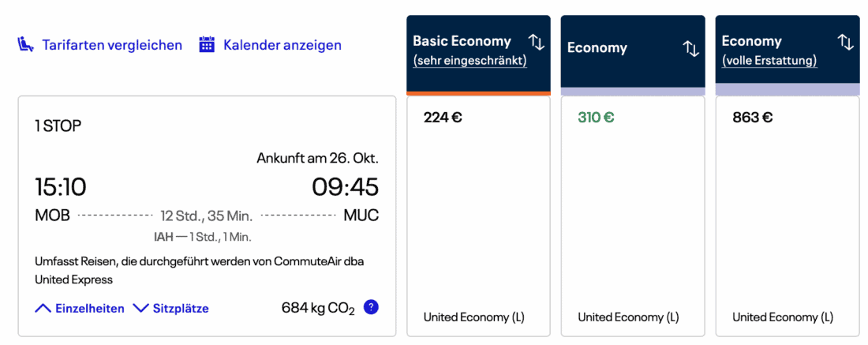Viewport: 868px width, 345px height.
Task: Click the 684 kg CO2 emissions text
Action: 318,308
